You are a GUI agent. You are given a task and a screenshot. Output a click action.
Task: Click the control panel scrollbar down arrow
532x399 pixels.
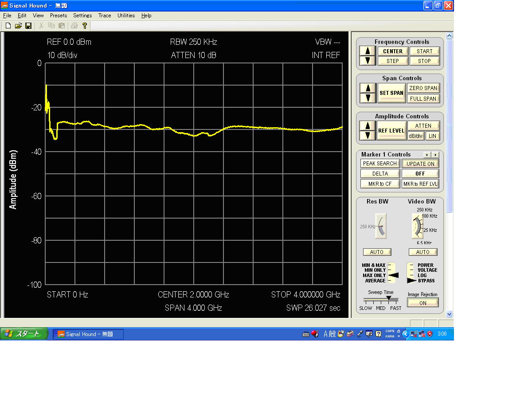point(450,314)
